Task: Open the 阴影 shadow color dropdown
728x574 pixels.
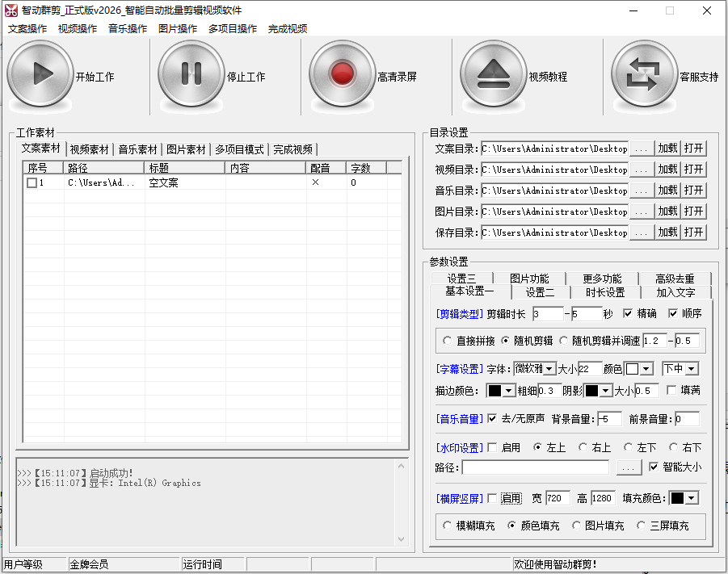Action: (x=604, y=391)
